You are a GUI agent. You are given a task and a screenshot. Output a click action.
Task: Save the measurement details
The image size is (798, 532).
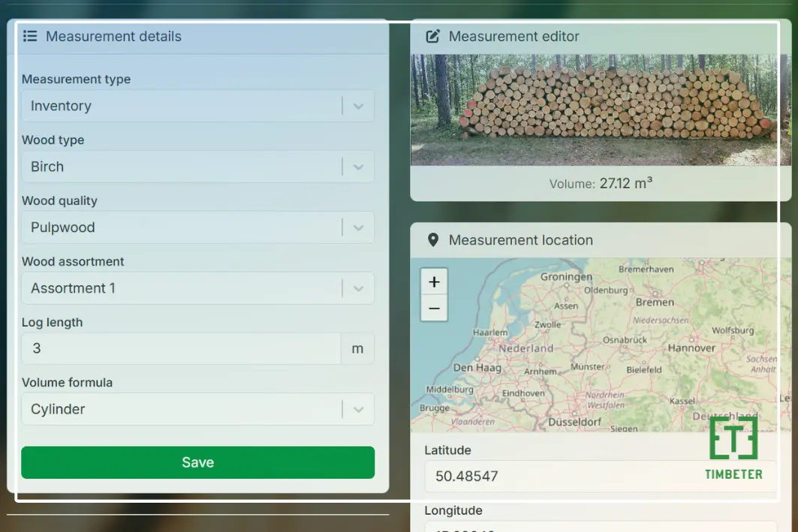[198, 462]
